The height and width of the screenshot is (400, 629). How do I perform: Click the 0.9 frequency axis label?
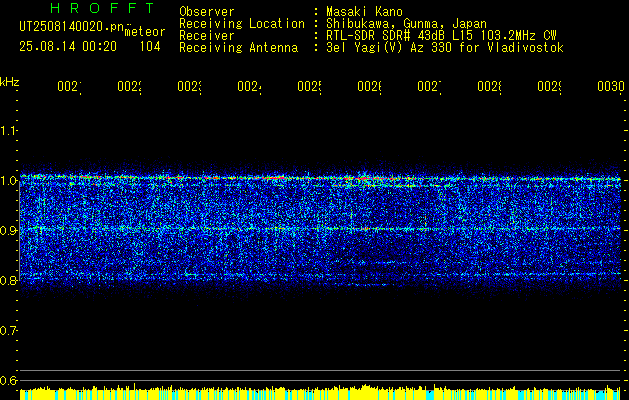point(8,230)
